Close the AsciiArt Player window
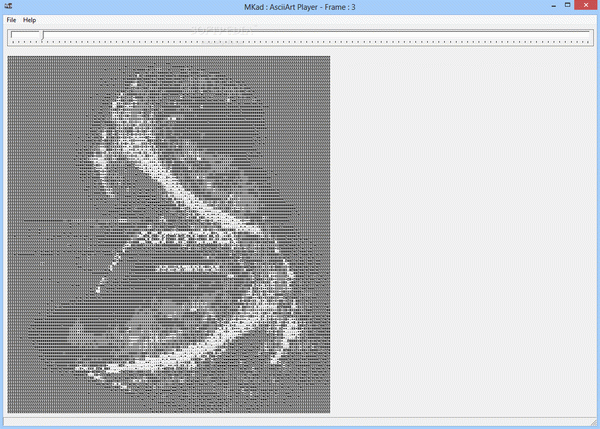This screenshot has width=600, height=429. 586,5
